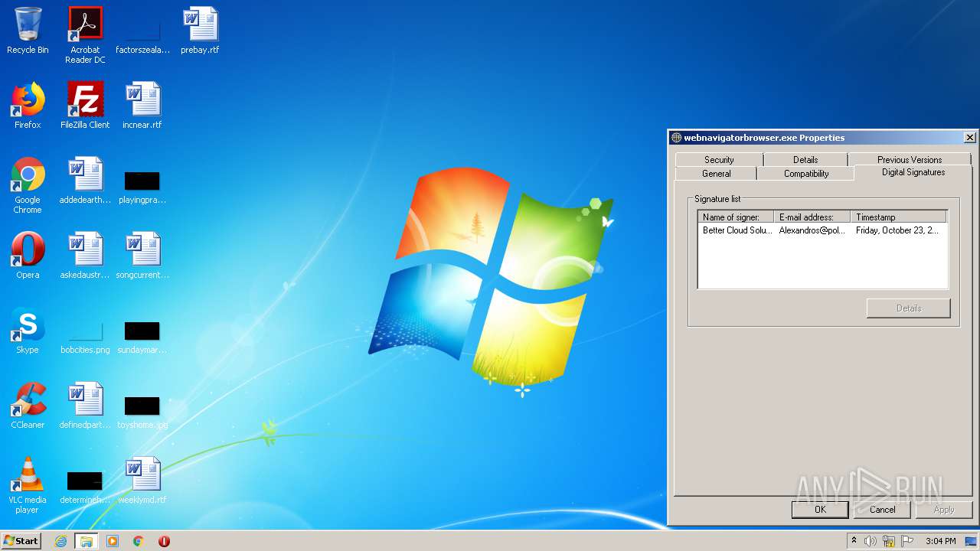Viewport: 980px width, 551px height.
Task: Show hidden system tray icons
Action: click(x=854, y=541)
